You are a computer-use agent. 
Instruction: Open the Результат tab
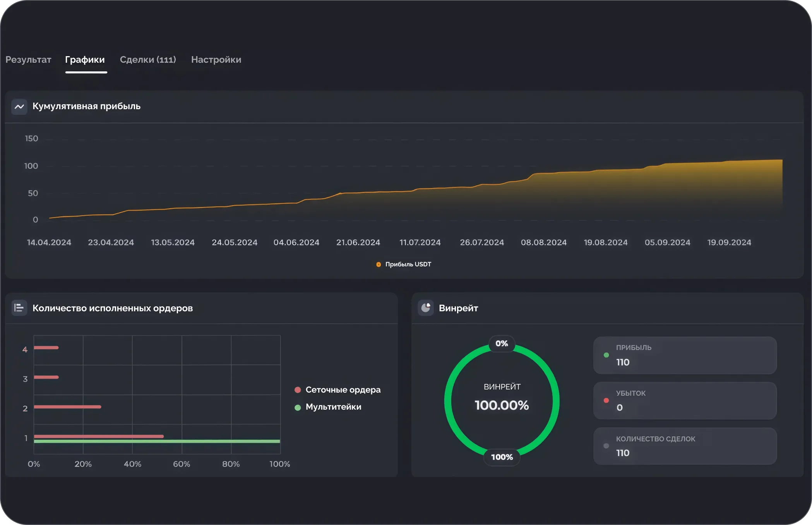28,60
